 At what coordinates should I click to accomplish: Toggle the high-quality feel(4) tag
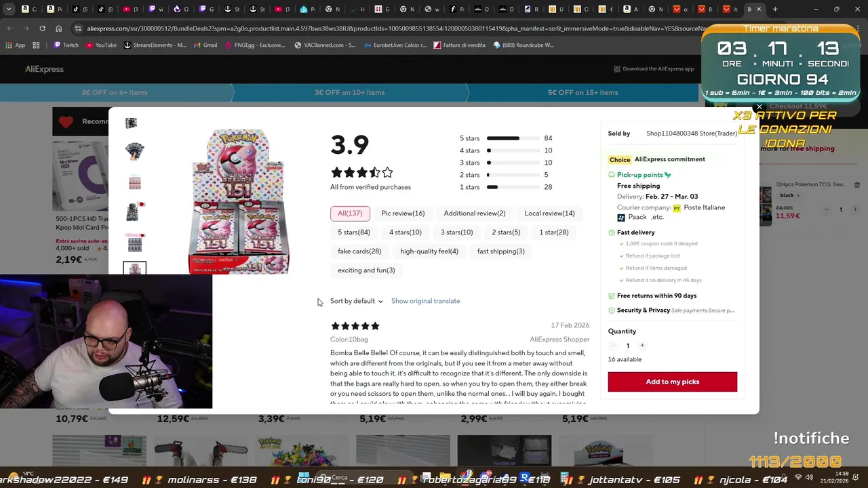(x=429, y=251)
